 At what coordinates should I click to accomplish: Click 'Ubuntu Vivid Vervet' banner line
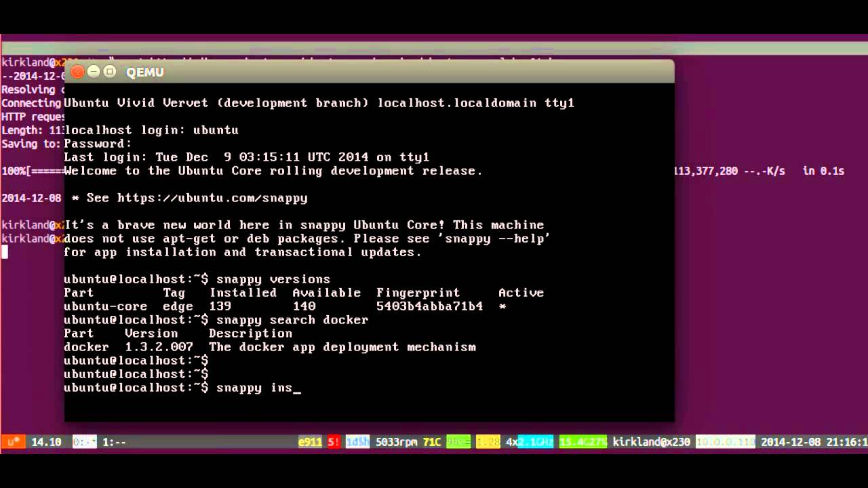click(319, 103)
